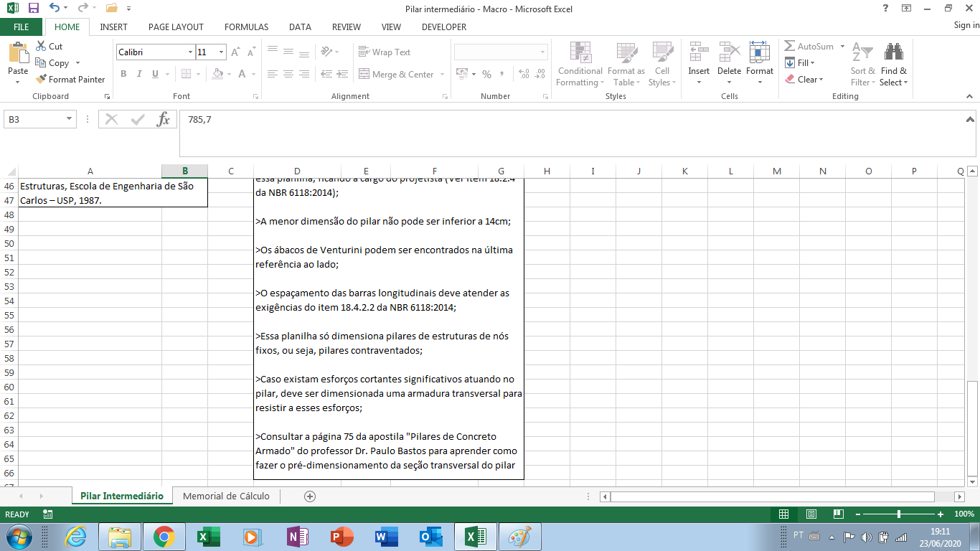Open the number format dropdown
The image size is (980, 551).
pos(542,52)
